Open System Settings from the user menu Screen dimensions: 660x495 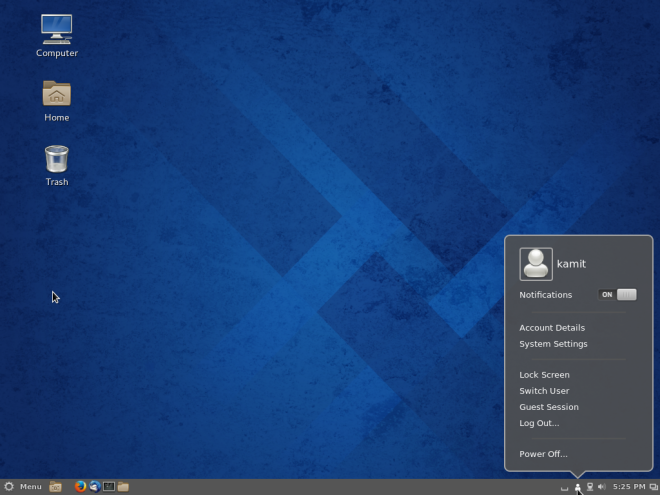click(553, 344)
